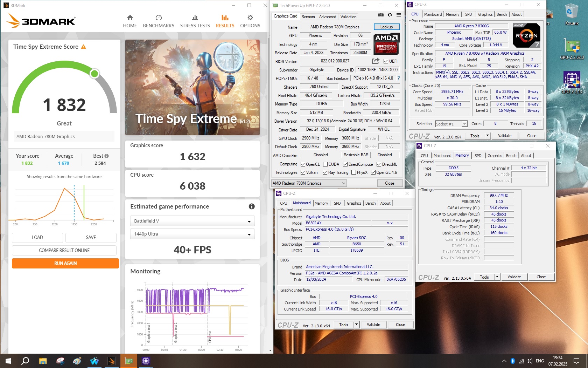The width and height of the screenshot is (588, 368).
Task: Switch to CPU-Z in the taskbar
Action: coord(146,361)
